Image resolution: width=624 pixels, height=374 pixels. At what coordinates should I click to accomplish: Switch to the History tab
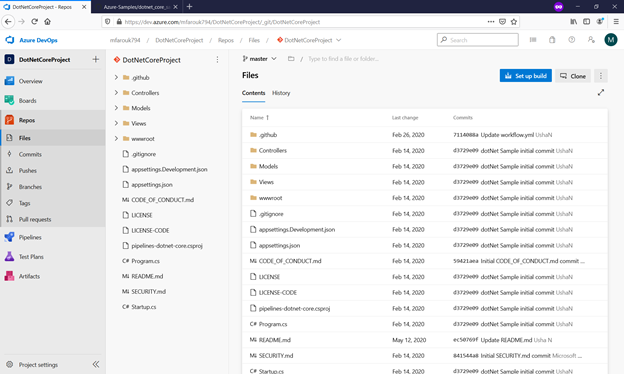point(281,93)
